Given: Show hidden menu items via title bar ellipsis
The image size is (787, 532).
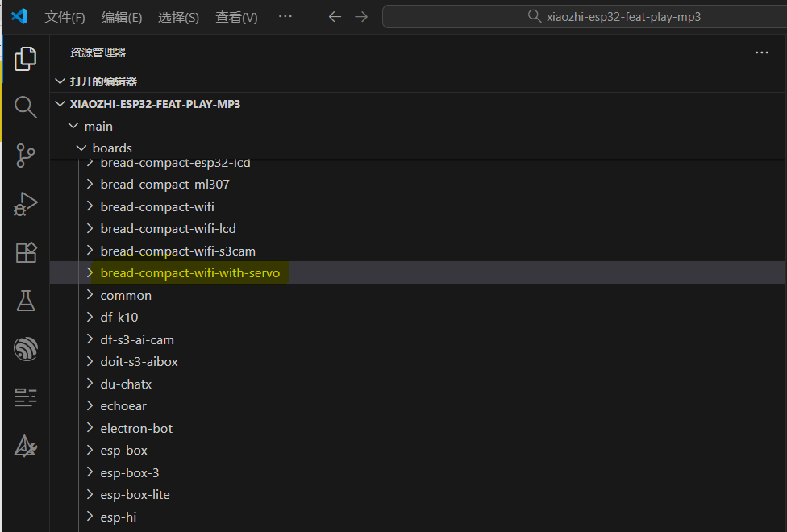Looking at the screenshot, I should point(285,17).
